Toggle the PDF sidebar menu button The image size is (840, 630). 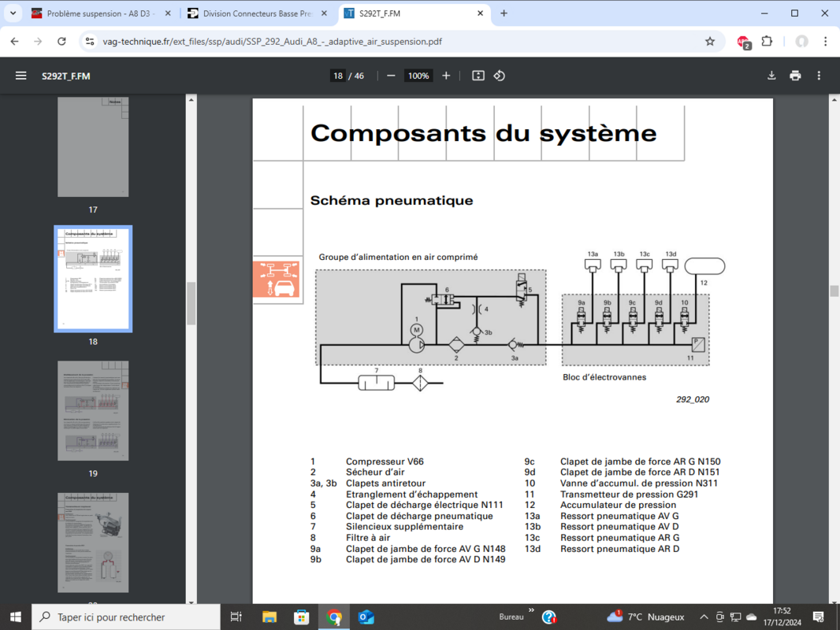point(20,76)
